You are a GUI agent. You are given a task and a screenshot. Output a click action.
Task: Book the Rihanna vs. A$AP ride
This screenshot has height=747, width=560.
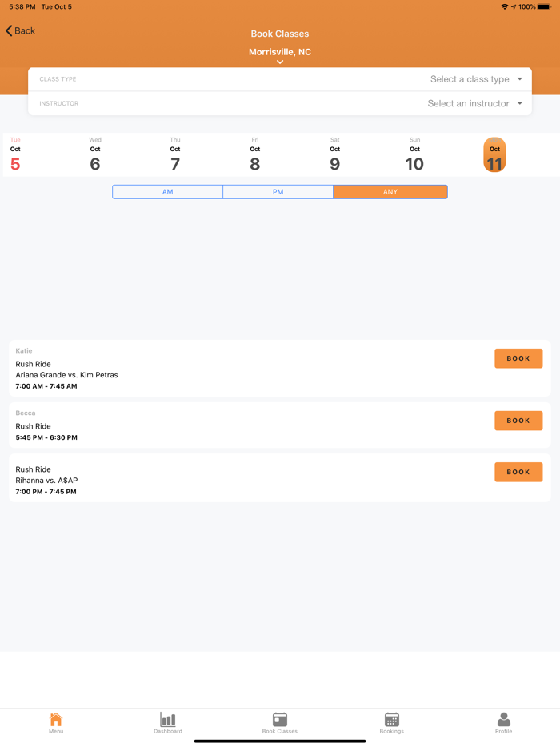tap(518, 472)
